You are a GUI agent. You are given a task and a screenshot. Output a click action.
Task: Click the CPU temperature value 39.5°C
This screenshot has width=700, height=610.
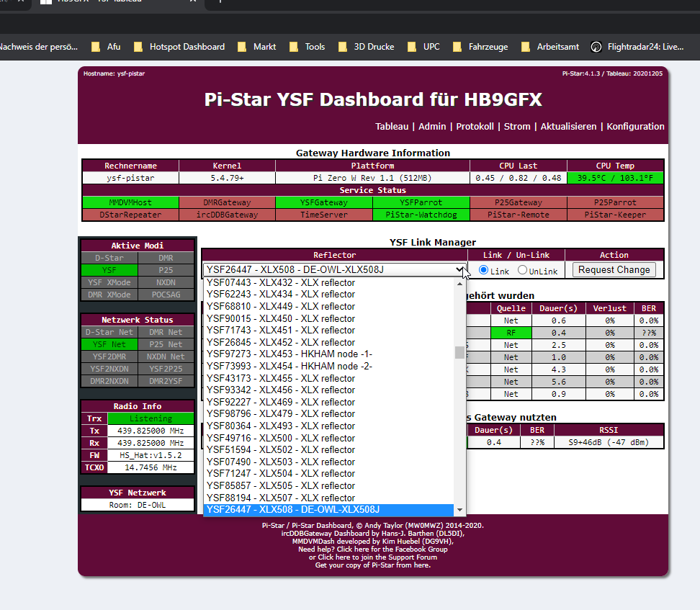click(615, 178)
